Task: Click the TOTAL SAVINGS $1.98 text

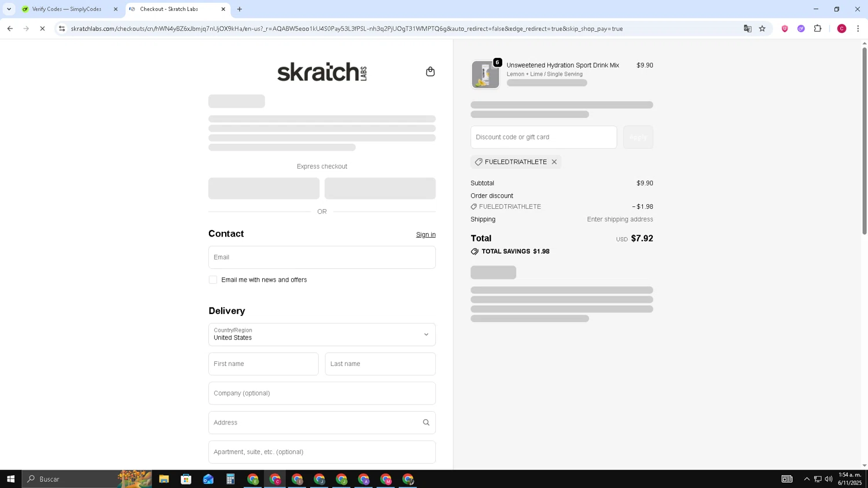Action: click(x=516, y=252)
